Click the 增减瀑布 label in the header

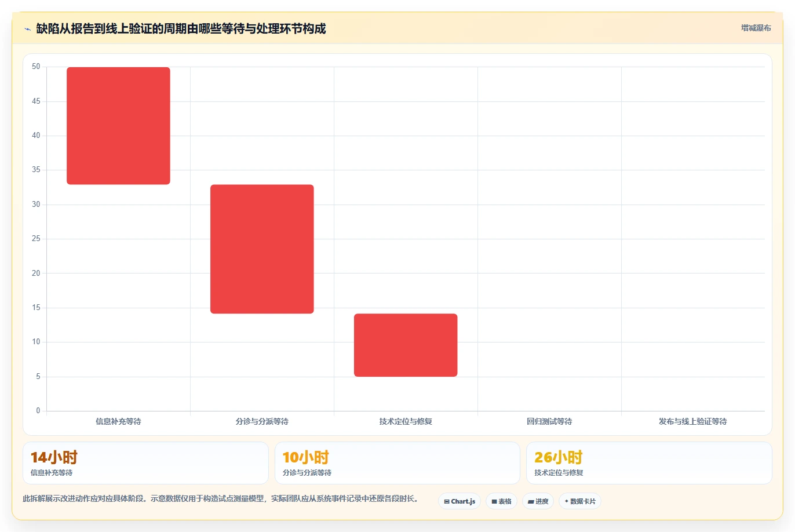coord(756,28)
